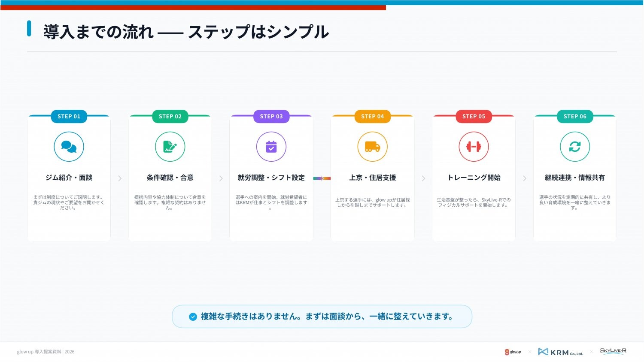
Task: Click the KRM Co., Ltd. logo
Action: [560, 352]
